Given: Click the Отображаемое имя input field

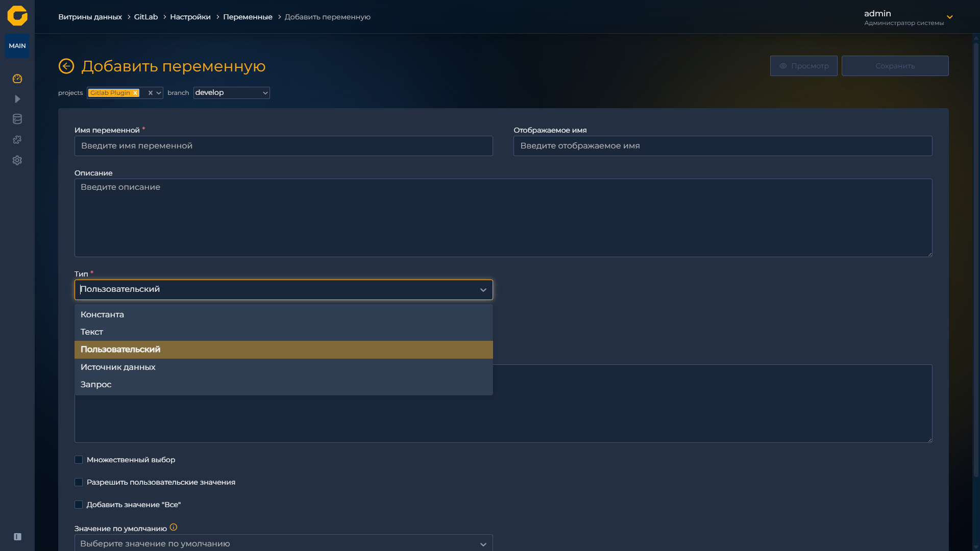Looking at the screenshot, I should click(x=723, y=146).
